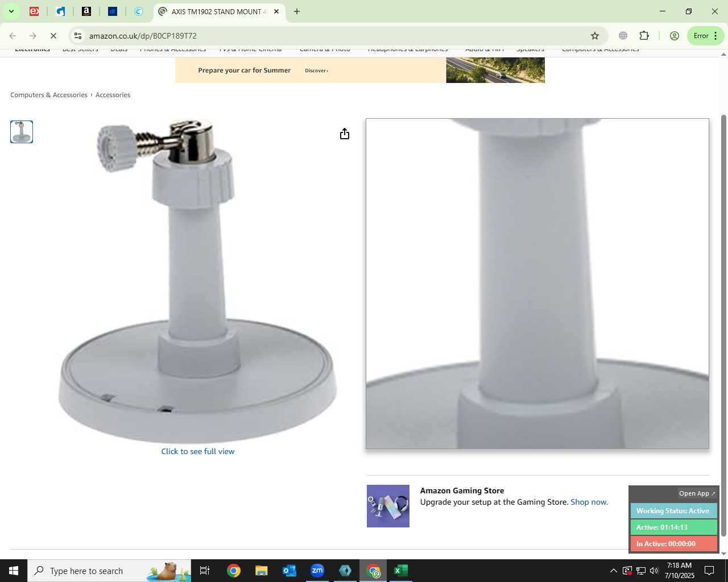The image size is (728, 582).
Task: Open Computers & Accessories breadcrumb
Action: (49, 95)
